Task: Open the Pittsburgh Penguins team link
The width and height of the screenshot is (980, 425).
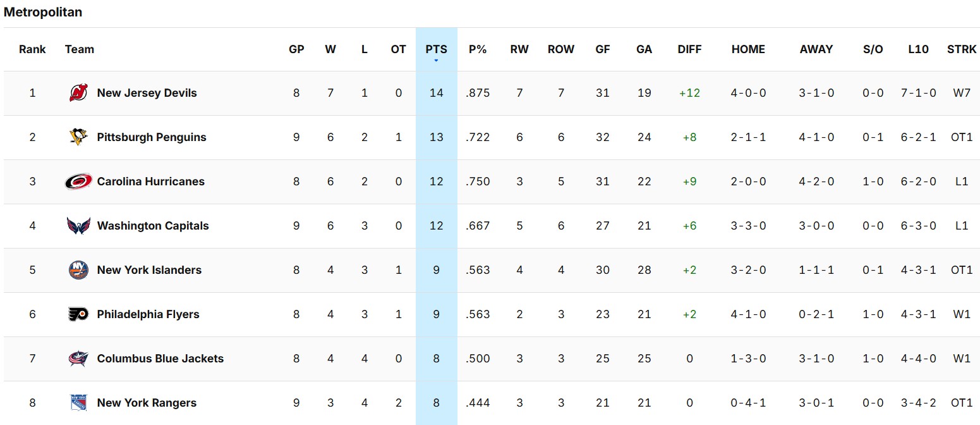Action: 152,137
